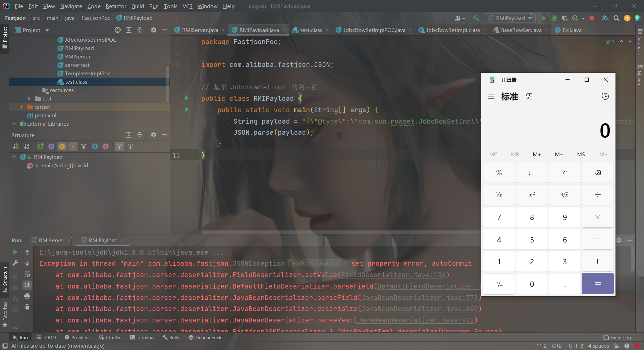This screenshot has width=644, height=350.
Task: Click editor horizontal scrollbar
Action: point(341,232)
